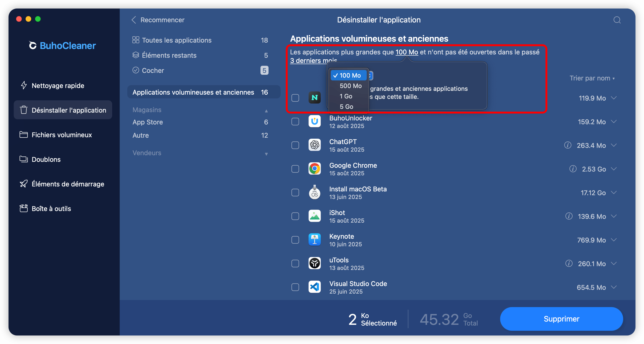644x344 pixels.
Task: Click the trash icon for Désinstaller l'application
Action: coord(24,110)
